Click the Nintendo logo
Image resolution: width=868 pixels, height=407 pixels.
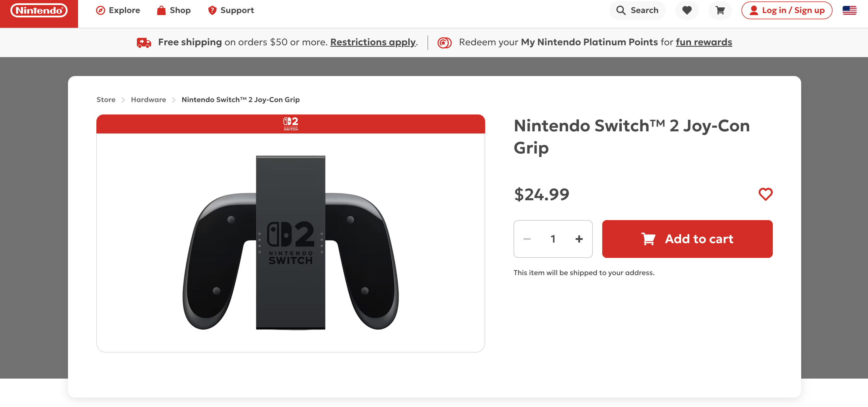tap(39, 10)
